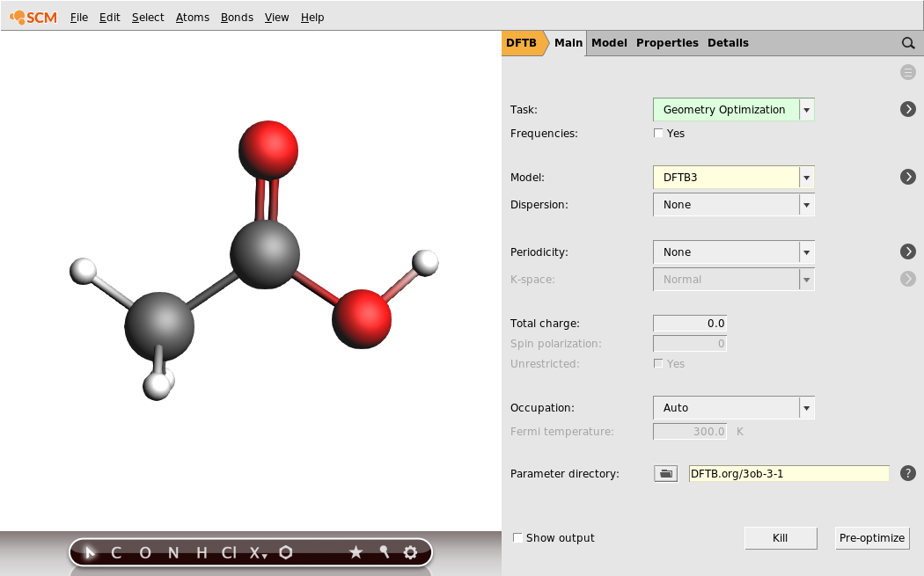Viewport: 924px width, 576px height.
Task: Open the File menu
Action: pos(79,17)
